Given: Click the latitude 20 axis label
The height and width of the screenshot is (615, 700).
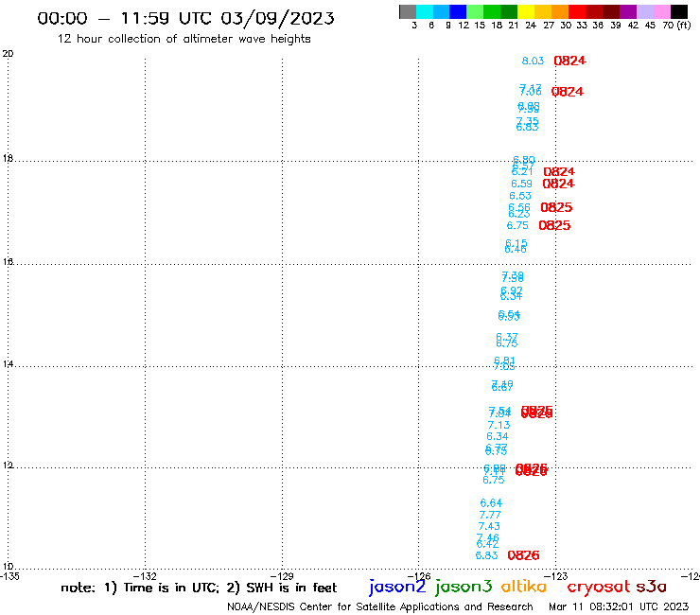Looking at the screenshot, I should click(8, 54).
